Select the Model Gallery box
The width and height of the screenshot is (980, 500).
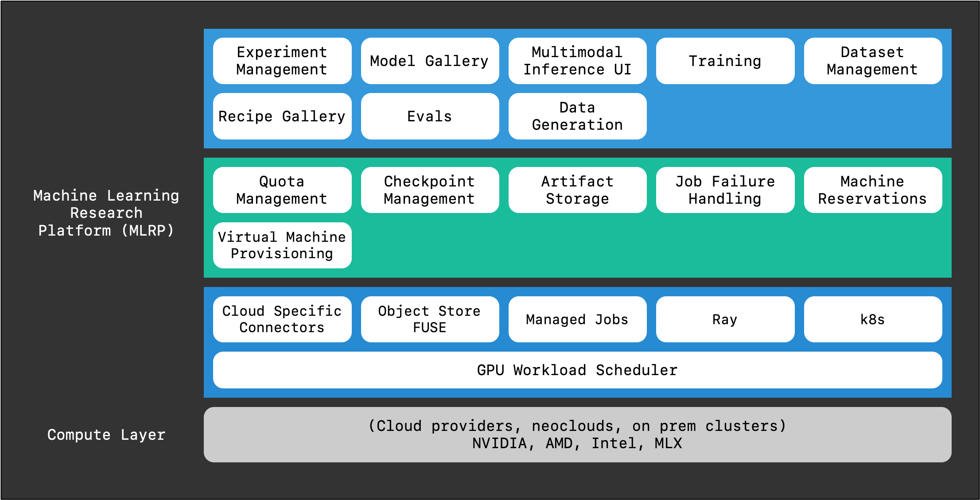coord(429,61)
